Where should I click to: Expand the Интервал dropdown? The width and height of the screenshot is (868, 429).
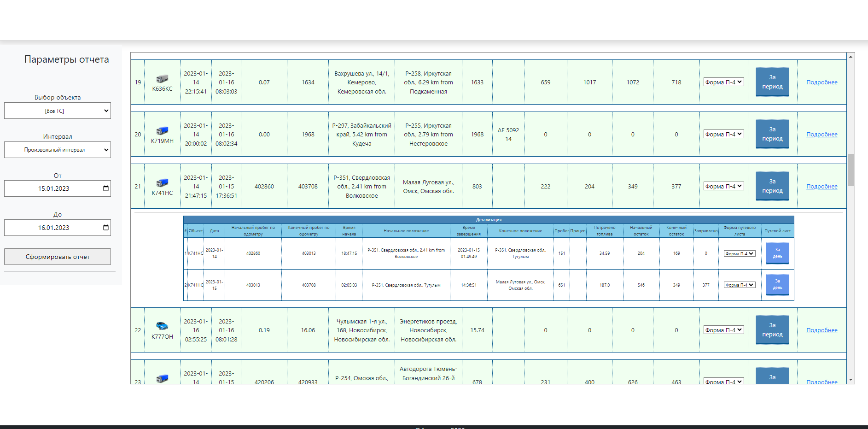point(58,150)
